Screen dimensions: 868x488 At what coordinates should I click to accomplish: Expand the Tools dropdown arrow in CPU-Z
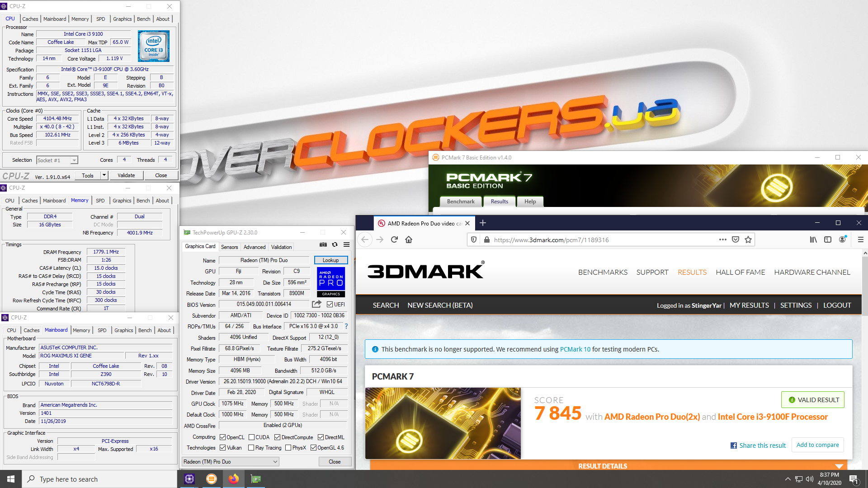(x=104, y=175)
